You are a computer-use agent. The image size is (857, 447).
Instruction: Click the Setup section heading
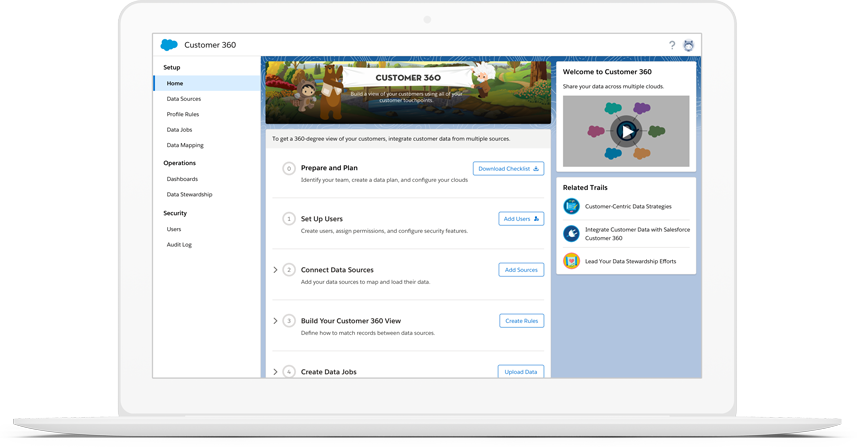coord(172,67)
